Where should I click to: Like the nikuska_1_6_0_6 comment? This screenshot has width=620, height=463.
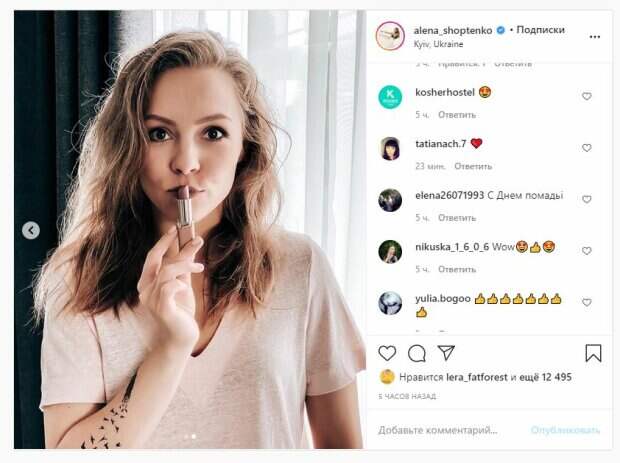[587, 251]
